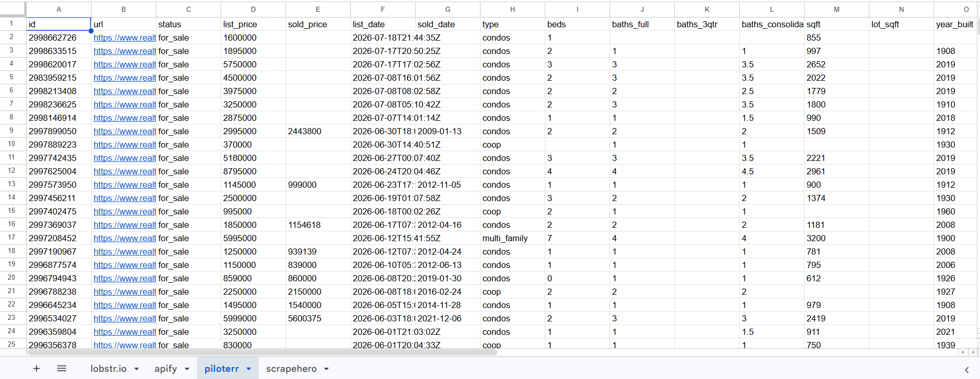This screenshot has height=379, width=980.
Task: Select sold price cell 5600375
Action: [x=318, y=318]
